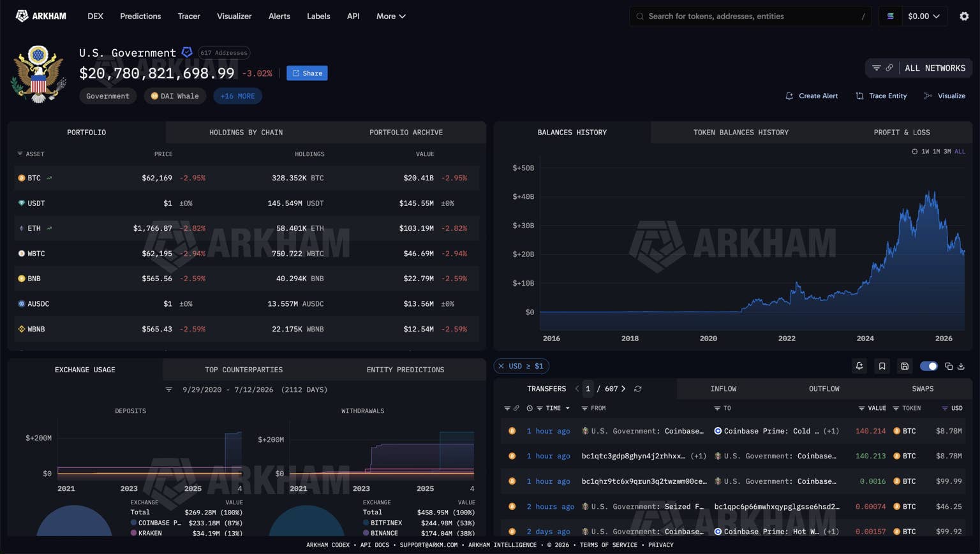Click the Solana network icon in header
This screenshot has height=554, width=980.
pyautogui.click(x=891, y=17)
